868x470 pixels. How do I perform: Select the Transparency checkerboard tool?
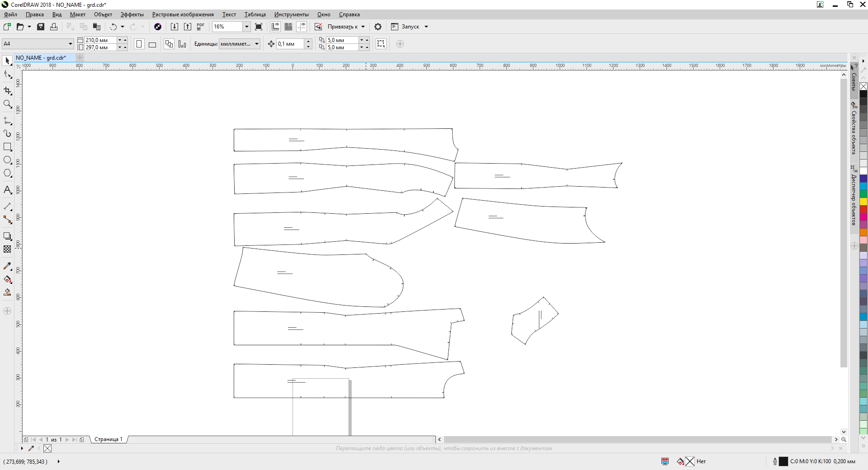[x=7, y=249]
